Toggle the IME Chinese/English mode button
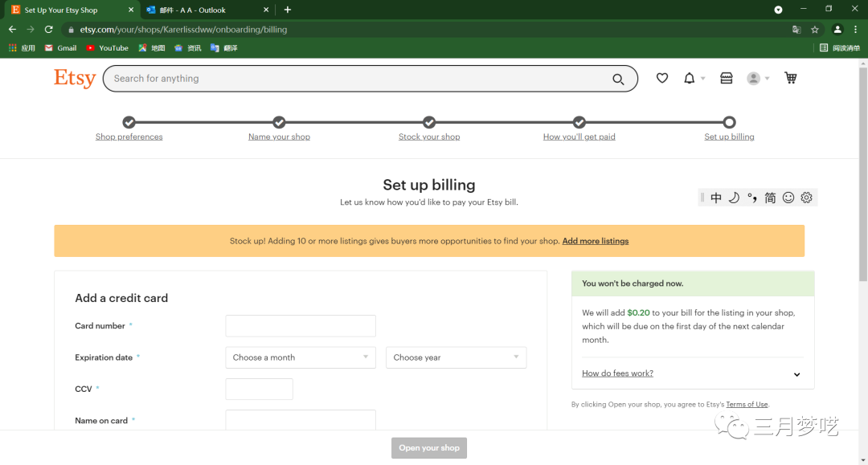Image resolution: width=868 pixels, height=465 pixels. tap(716, 198)
